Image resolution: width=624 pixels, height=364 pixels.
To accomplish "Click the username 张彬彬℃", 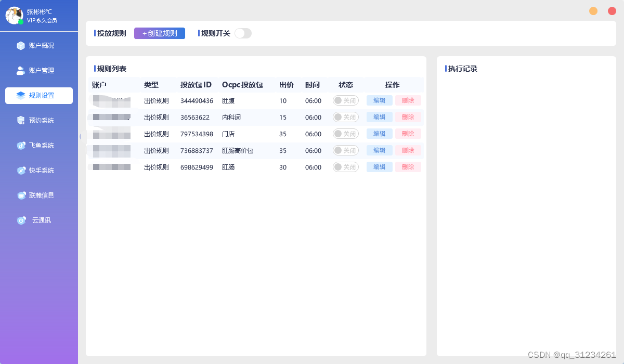I will click(x=40, y=11).
